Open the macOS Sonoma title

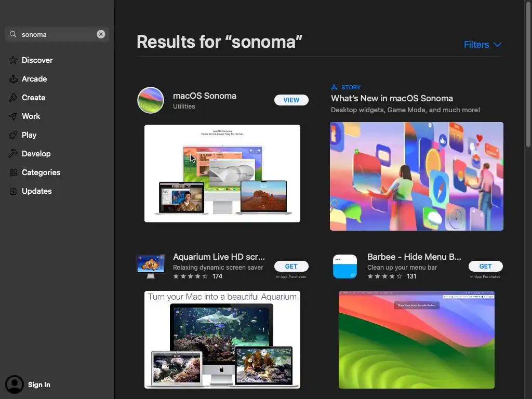coord(205,96)
